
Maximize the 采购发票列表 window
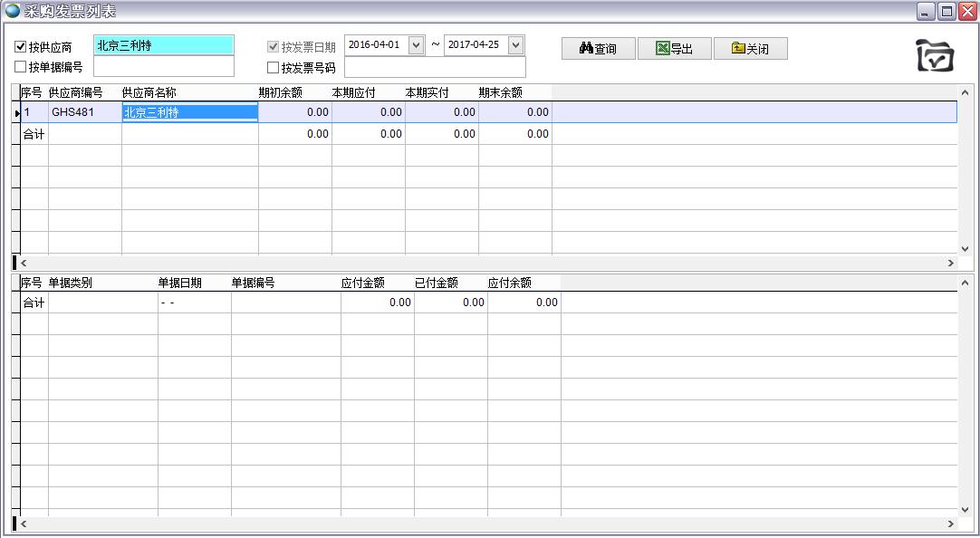coord(946,11)
